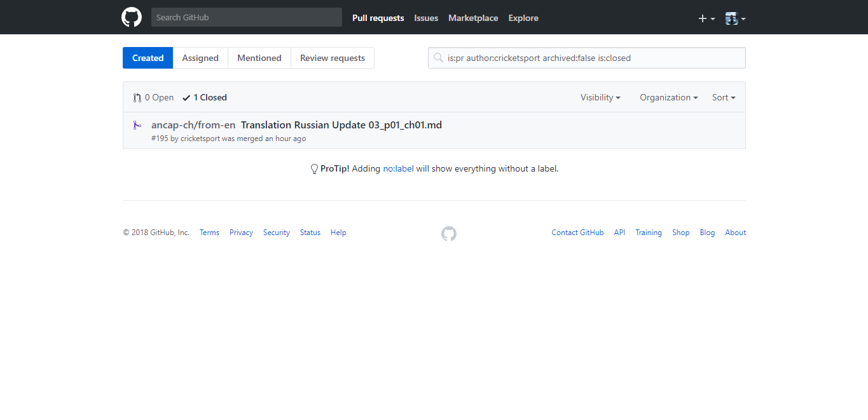
Task: Click the no:label ProTip link
Action: pyautogui.click(x=399, y=169)
